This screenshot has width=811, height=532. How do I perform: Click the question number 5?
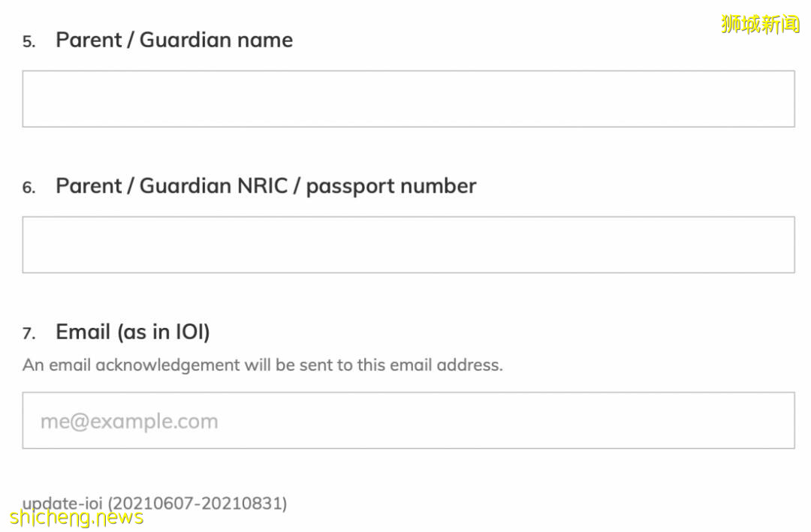pyautogui.click(x=29, y=42)
